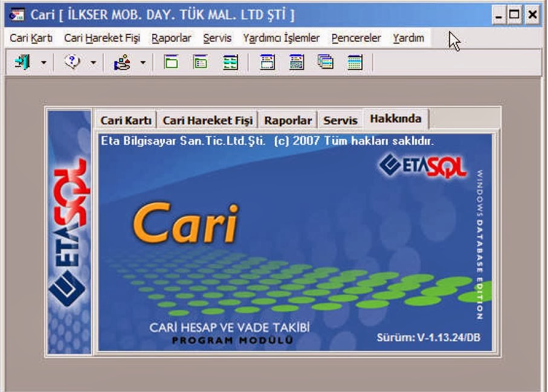Open the Pencereler menu

tap(356, 37)
